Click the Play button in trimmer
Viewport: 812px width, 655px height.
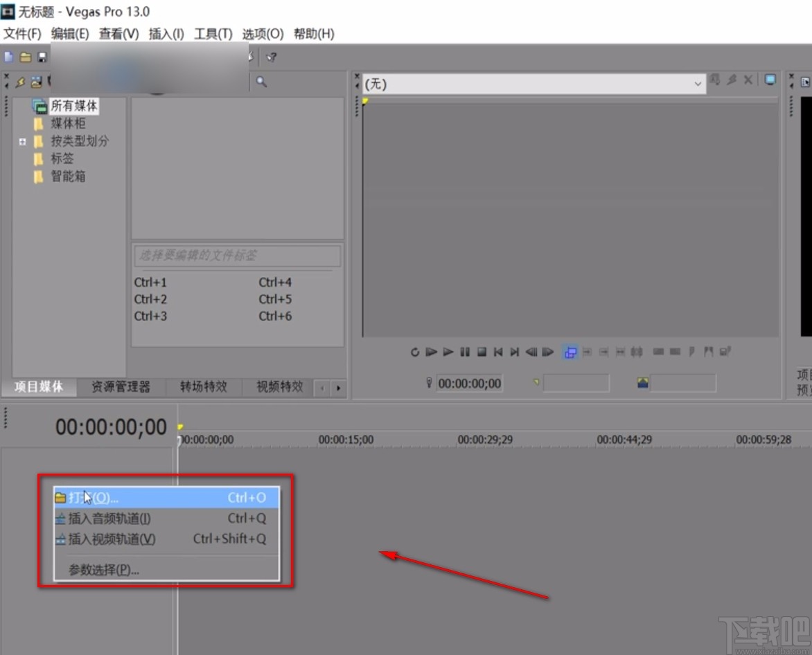tap(448, 352)
